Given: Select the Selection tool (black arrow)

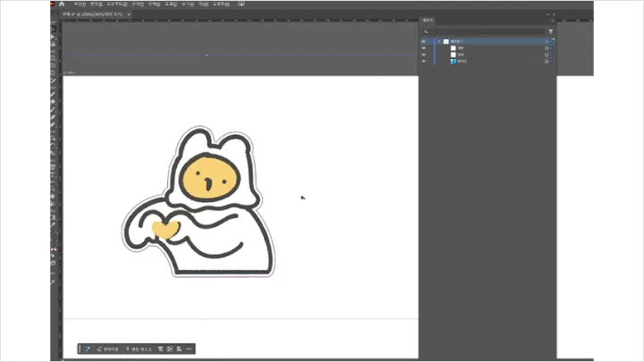Looking at the screenshot, I should point(53,29).
